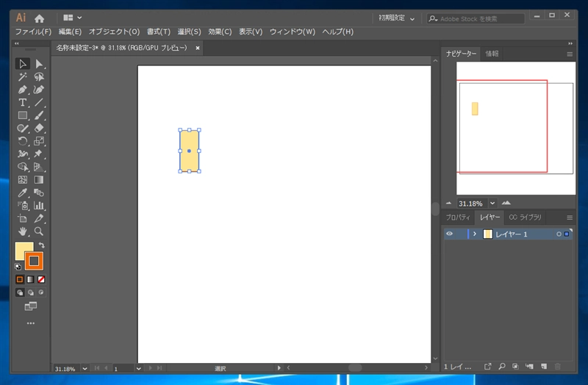The image size is (588, 385).
Task: Set paint type to None
Action: point(41,279)
